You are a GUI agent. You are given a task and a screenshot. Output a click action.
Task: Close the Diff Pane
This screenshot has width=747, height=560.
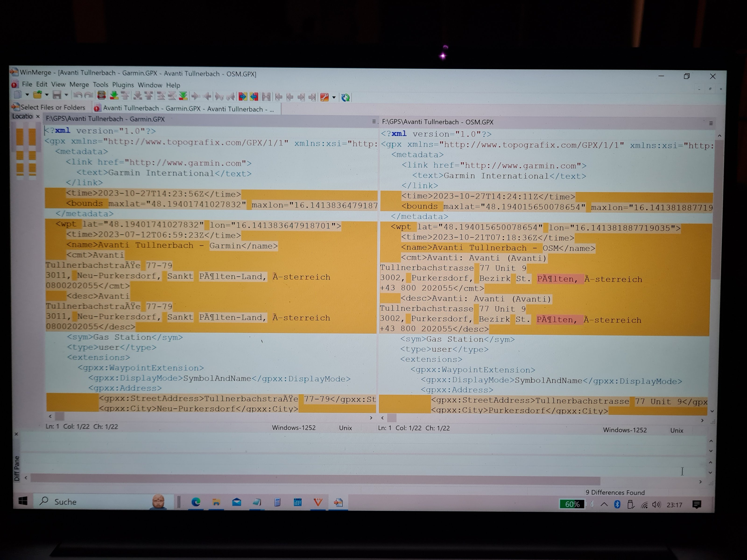(x=16, y=434)
